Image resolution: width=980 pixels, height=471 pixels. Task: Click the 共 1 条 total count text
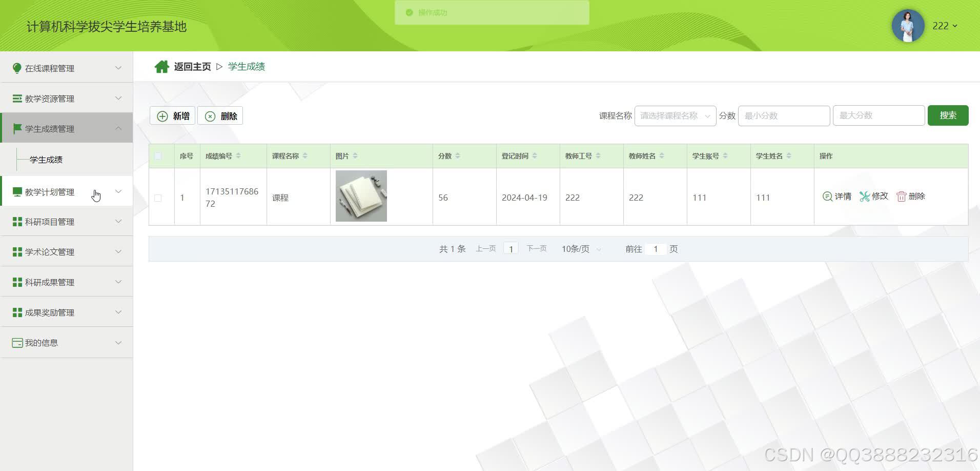point(452,249)
